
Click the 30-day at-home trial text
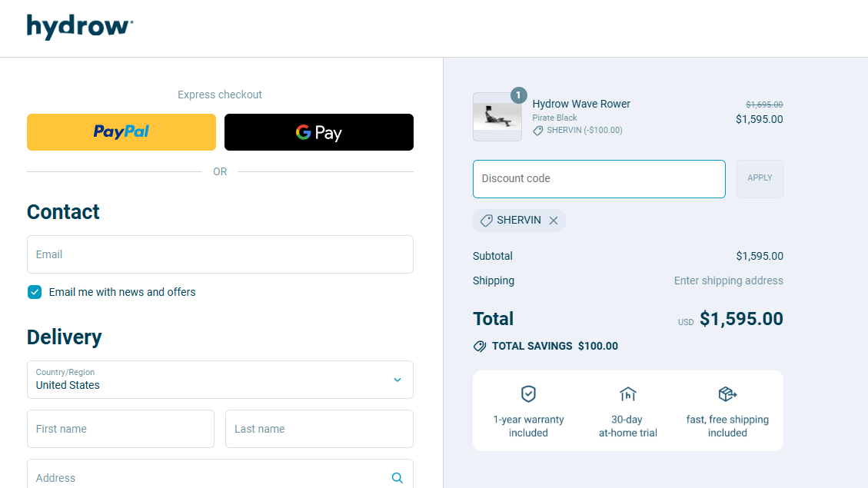pos(628,426)
